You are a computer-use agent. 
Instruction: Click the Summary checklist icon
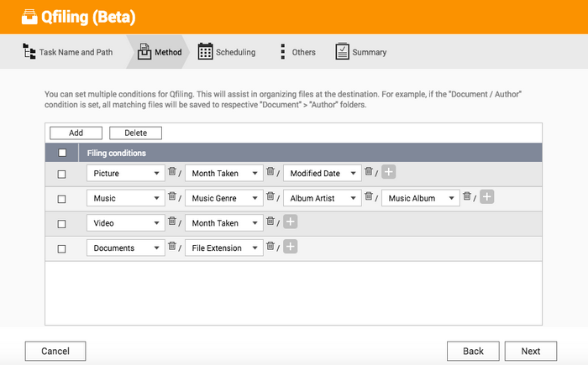pos(342,51)
